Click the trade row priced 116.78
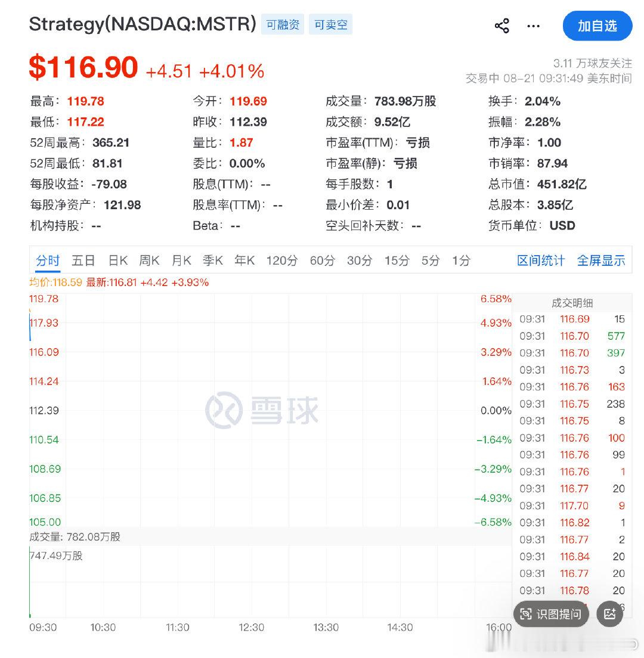Image resolution: width=644 pixels, height=658 pixels. [x=572, y=591]
